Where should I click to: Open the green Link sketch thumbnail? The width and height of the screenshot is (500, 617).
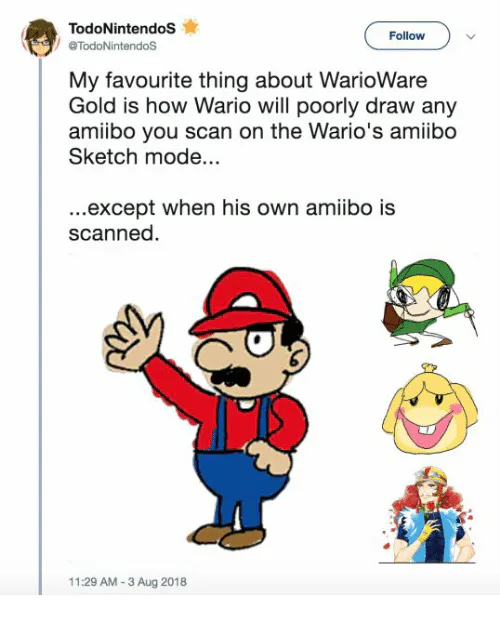430,303
